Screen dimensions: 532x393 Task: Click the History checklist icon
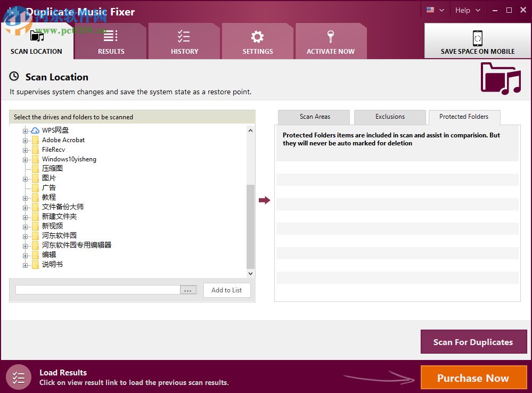click(x=184, y=36)
